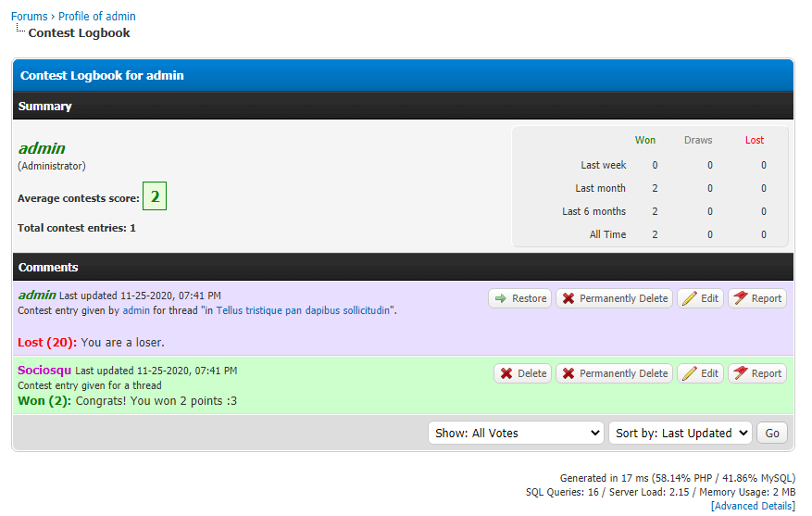Click the green arrow Restore icon
Image resolution: width=812 pixels, height=516 pixels.
tap(501, 298)
